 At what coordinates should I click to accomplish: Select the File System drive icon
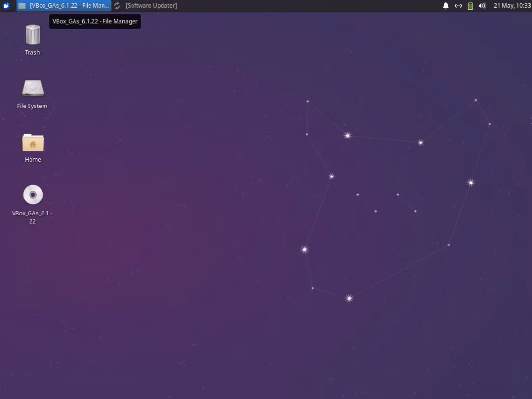[32, 88]
